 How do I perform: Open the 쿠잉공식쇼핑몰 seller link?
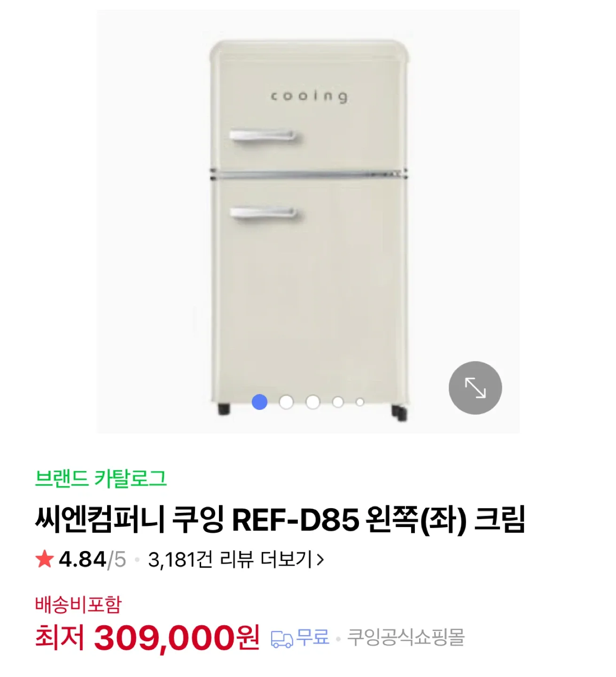406,638
